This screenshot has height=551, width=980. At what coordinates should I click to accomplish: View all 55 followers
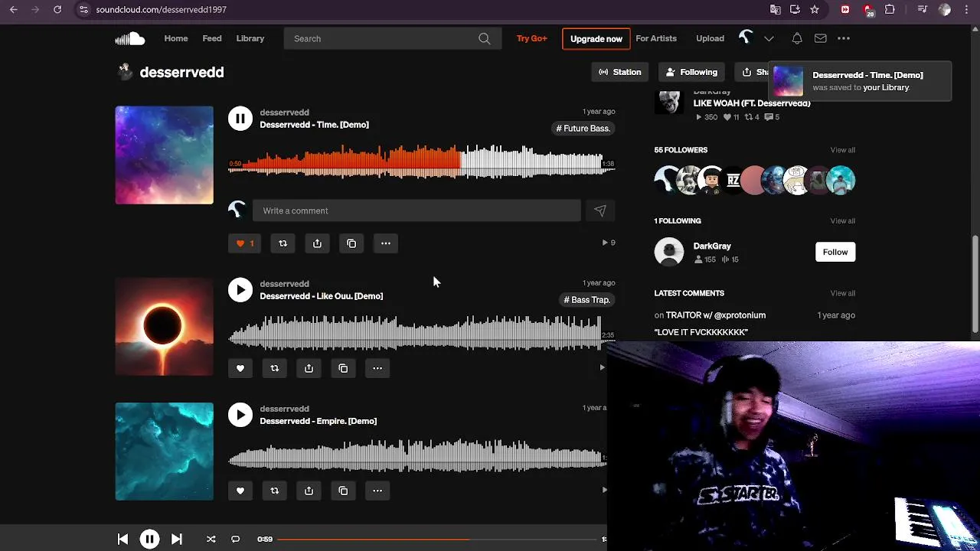pos(842,150)
